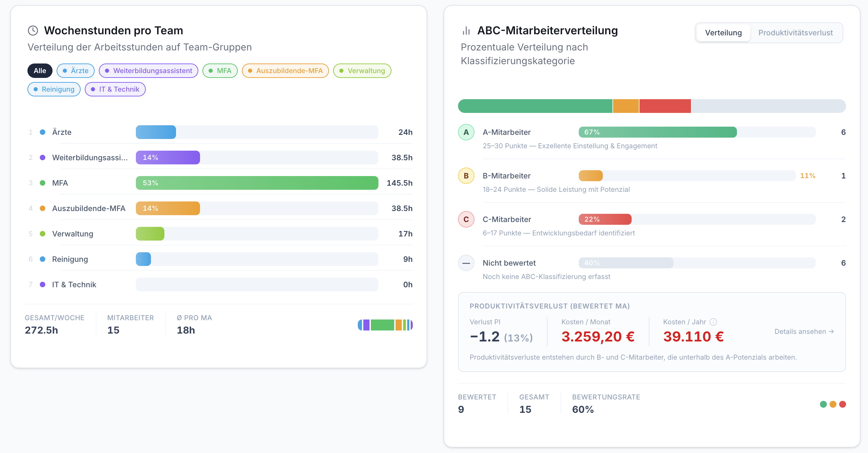Click the green A badge icon
The height and width of the screenshot is (453, 868).
(x=466, y=132)
